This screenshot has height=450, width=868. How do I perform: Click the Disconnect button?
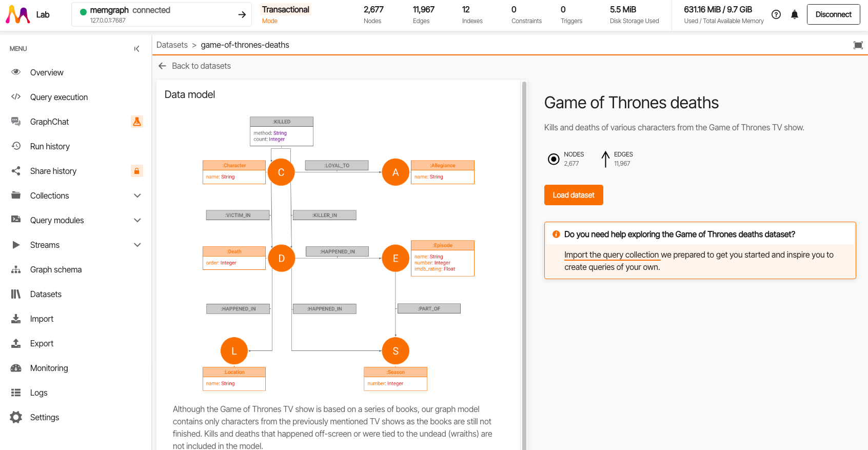pos(833,14)
